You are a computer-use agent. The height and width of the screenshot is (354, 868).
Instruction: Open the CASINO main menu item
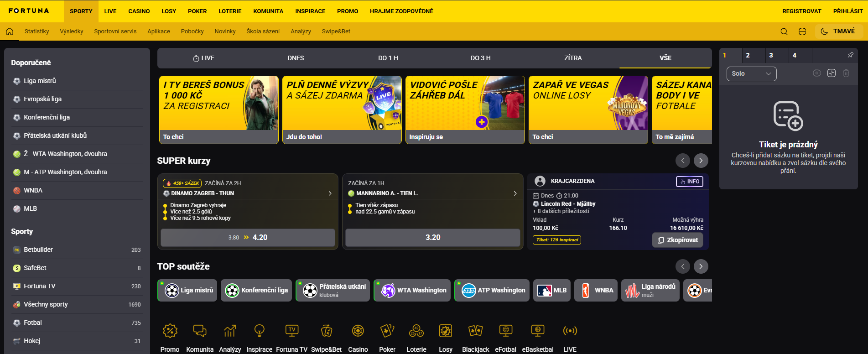pyautogui.click(x=139, y=11)
